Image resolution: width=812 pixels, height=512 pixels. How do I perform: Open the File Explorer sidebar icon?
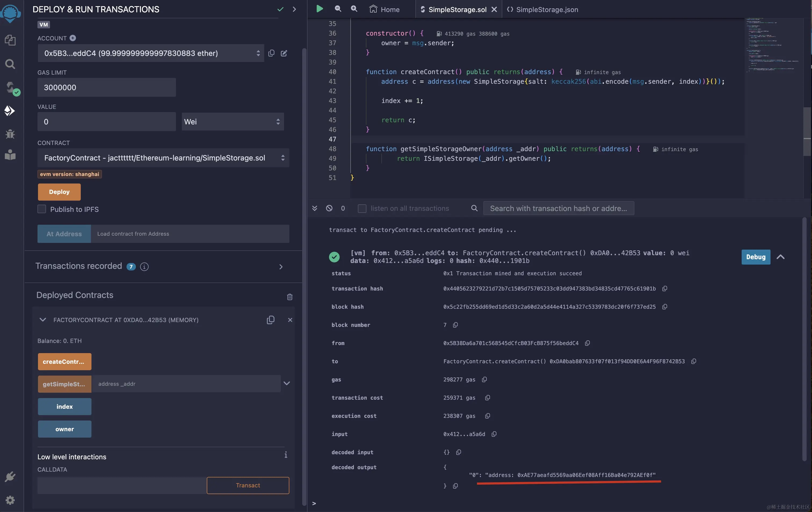point(10,40)
